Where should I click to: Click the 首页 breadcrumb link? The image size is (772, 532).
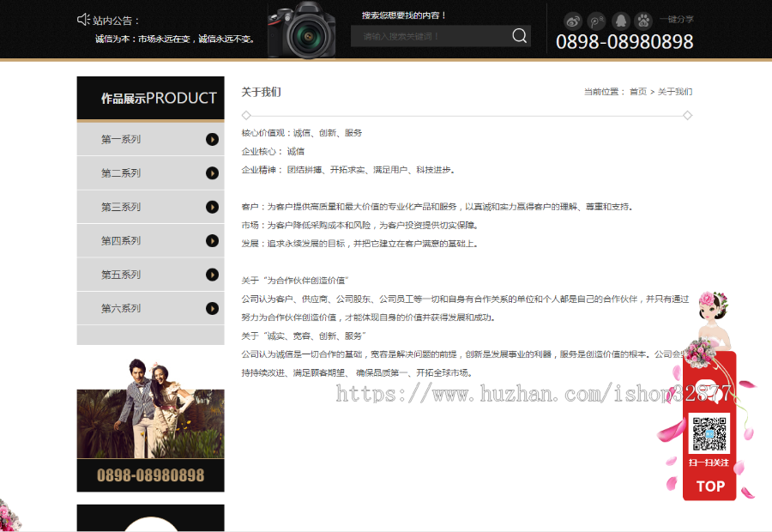pos(638,92)
